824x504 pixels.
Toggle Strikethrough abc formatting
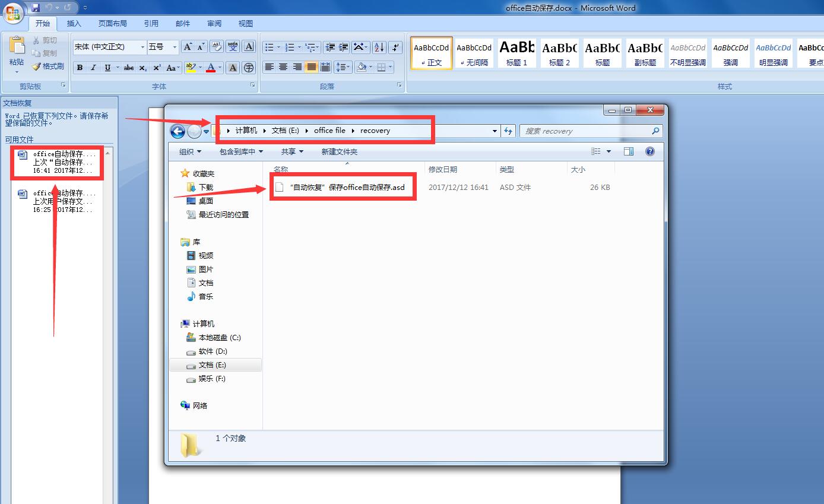click(129, 68)
